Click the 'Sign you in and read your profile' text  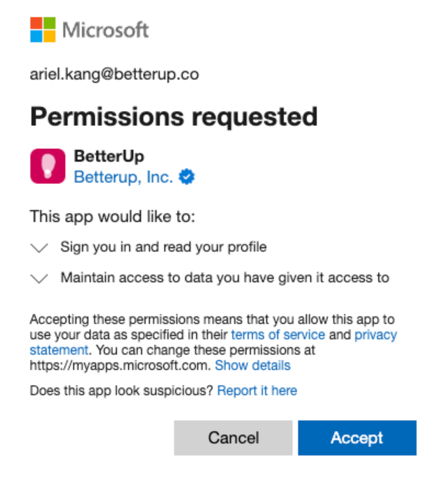tap(164, 247)
